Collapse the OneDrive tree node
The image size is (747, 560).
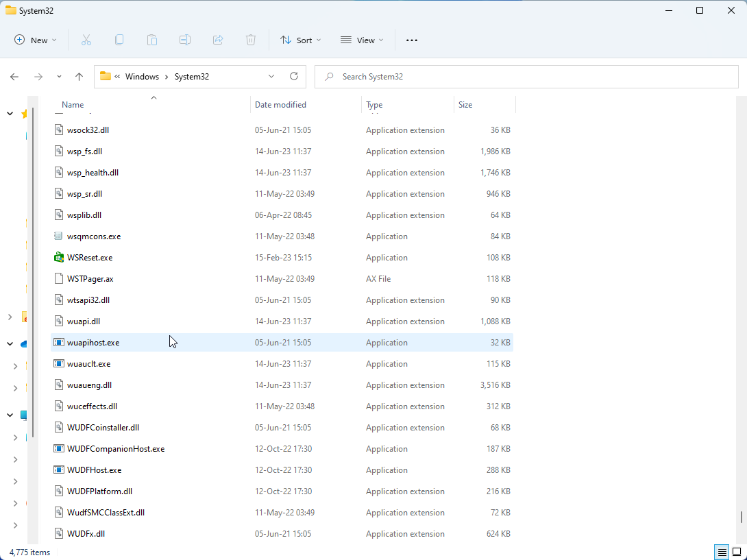pyautogui.click(x=10, y=343)
